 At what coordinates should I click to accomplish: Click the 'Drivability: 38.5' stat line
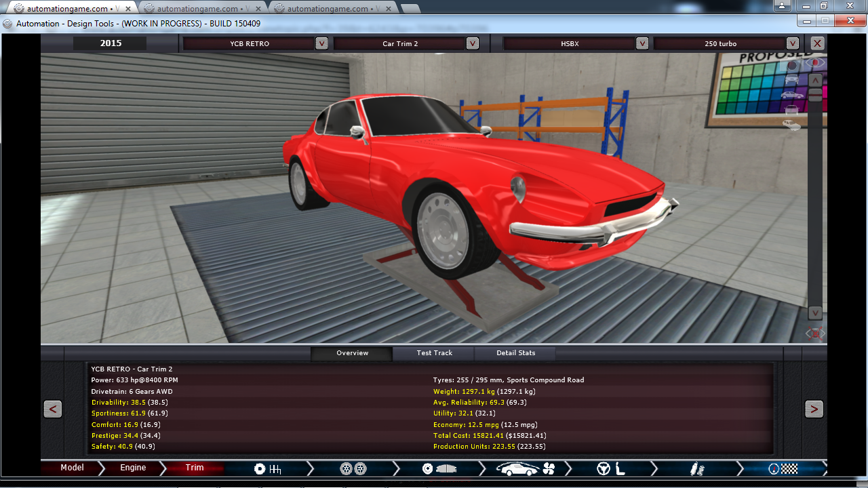click(x=130, y=402)
